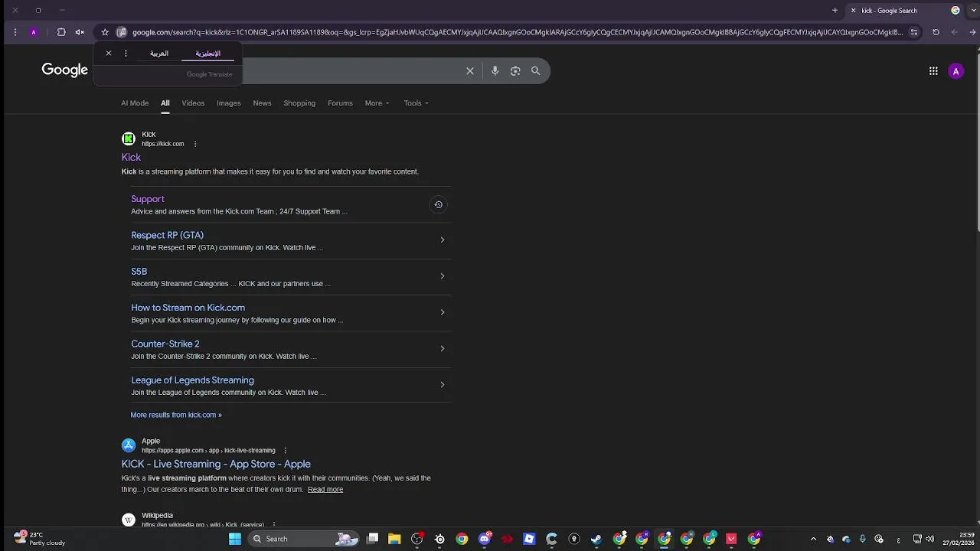The height and width of the screenshot is (551, 980).
Task: Open options for the kick.com result
Action: tap(195, 144)
